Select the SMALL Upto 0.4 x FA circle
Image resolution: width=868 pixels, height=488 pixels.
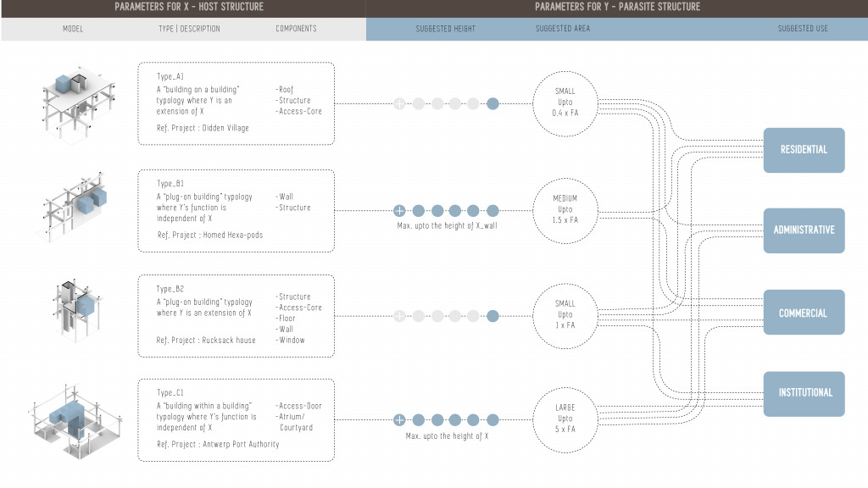tap(565, 103)
